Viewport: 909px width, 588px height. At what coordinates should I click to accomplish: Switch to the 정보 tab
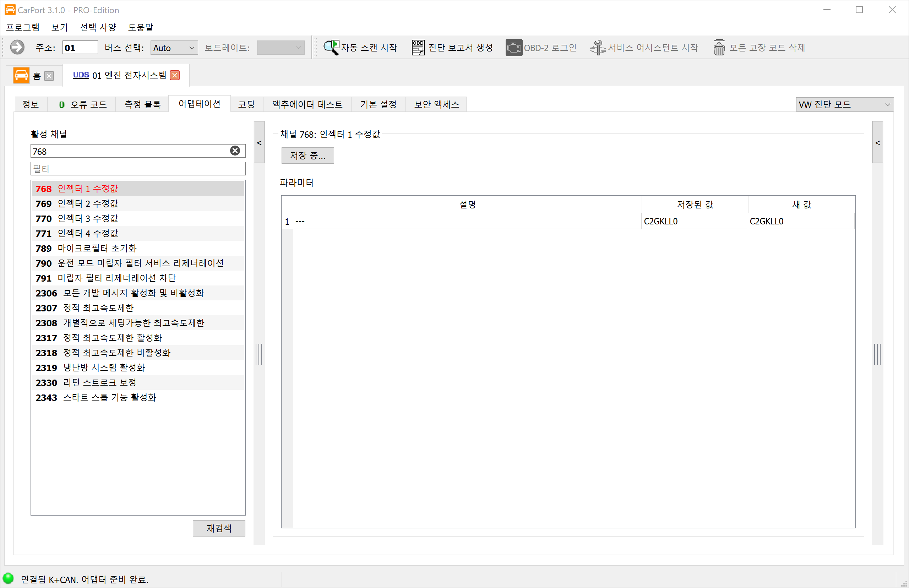(x=31, y=104)
